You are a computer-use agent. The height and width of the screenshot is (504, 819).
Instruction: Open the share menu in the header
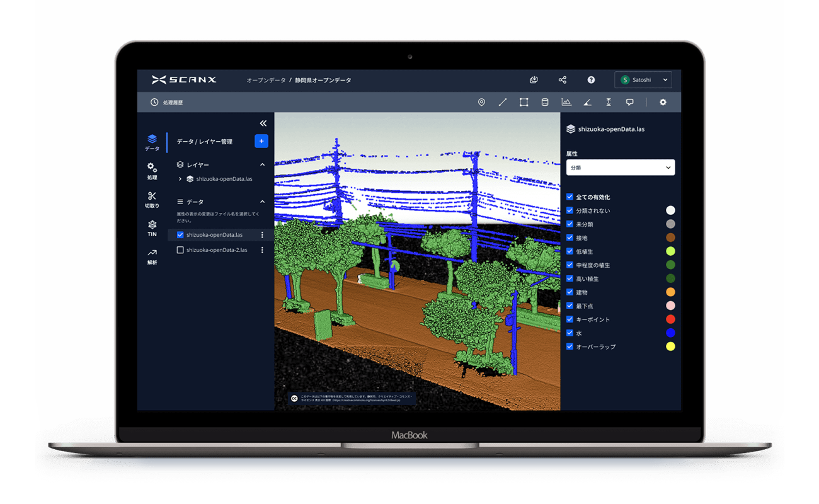(x=562, y=79)
